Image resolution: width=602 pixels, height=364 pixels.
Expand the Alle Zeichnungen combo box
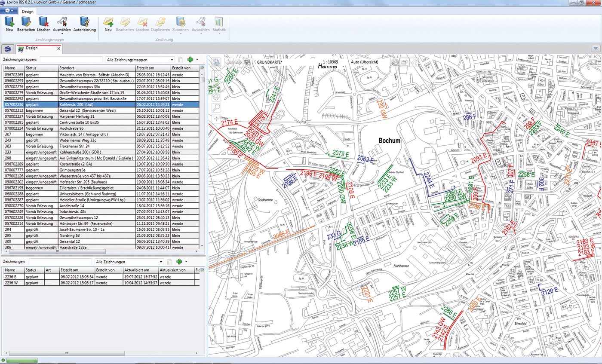[161, 262]
